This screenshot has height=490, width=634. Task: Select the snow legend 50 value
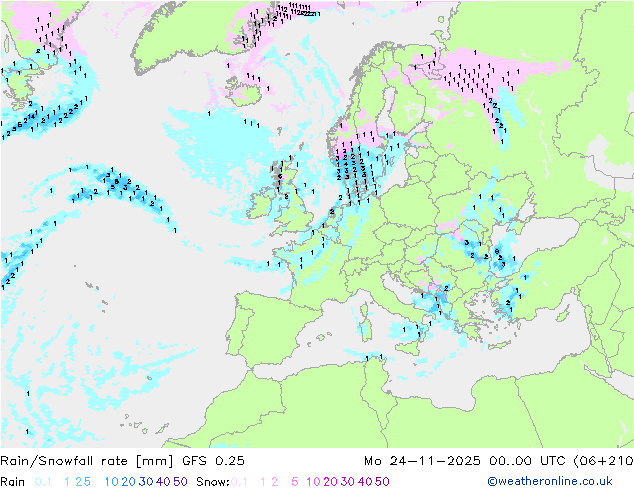(382, 482)
